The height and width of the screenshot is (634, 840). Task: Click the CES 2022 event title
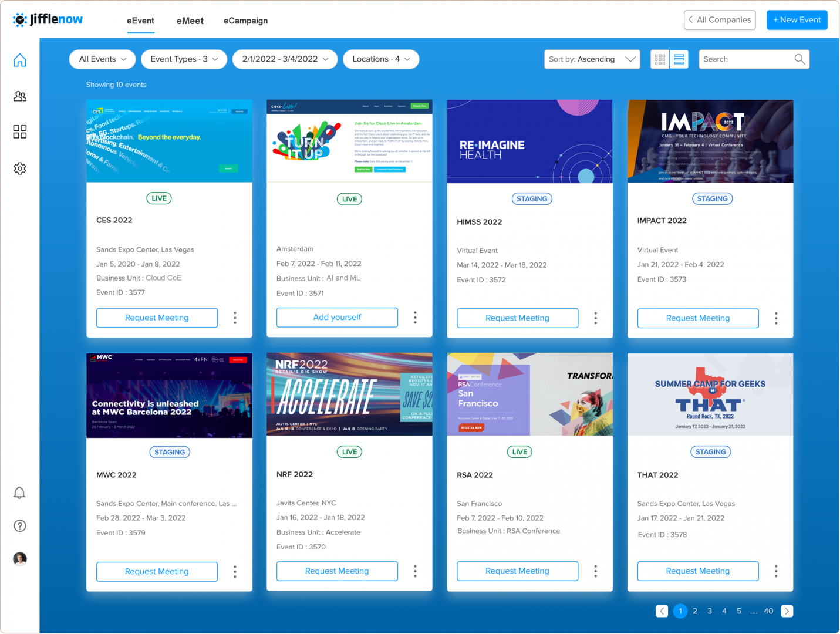pos(114,220)
